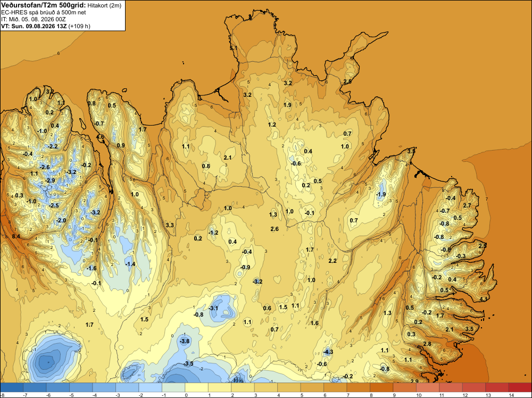
Task: Pick the legend swatch between 0 and 1
Action: coord(196,387)
